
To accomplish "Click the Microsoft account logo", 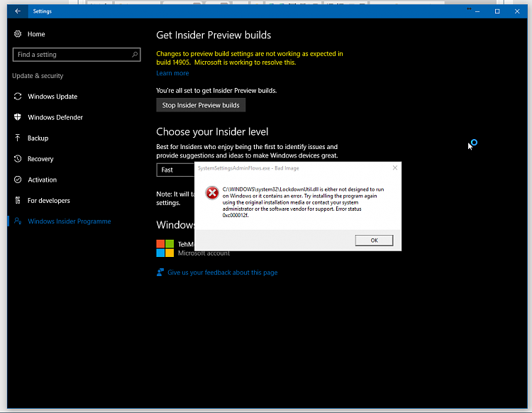I will (165, 248).
